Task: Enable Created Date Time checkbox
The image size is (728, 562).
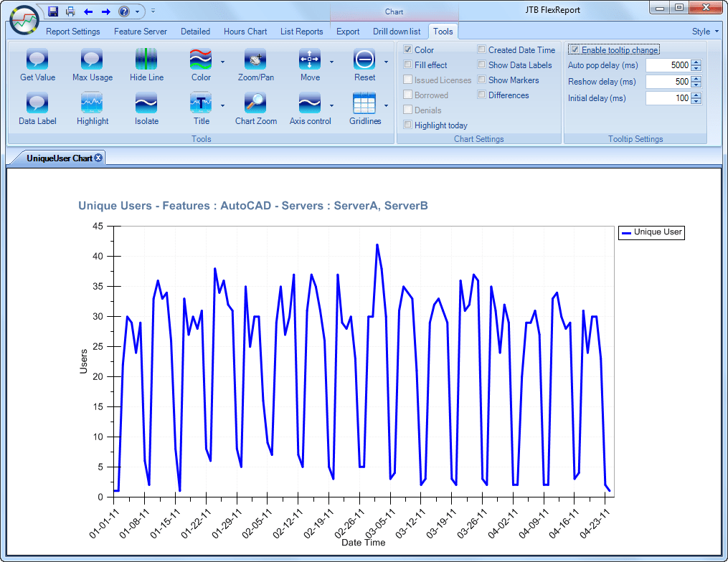Action: coord(481,49)
